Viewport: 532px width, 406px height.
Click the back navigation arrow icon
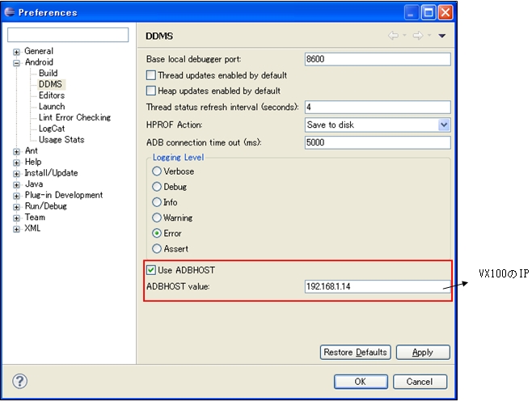coord(394,36)
